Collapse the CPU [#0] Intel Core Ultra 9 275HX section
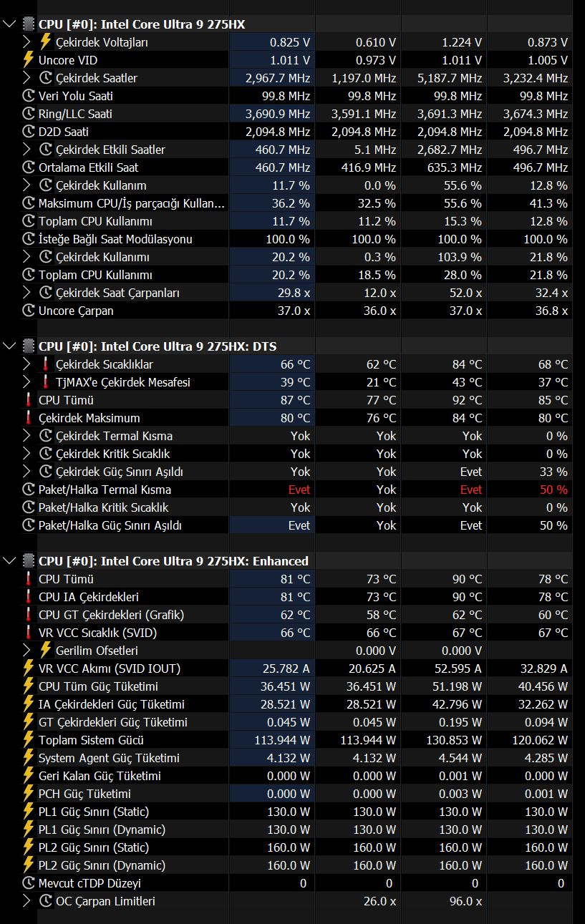 tap(9, 24)
